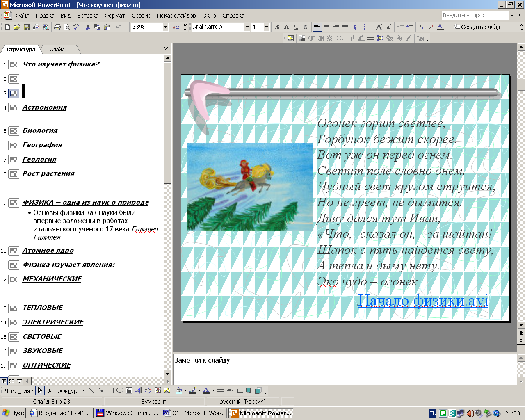The image size is (525, 420).
Task: Insert an equation with the square-root icon
Action: (x=176, y=27)
